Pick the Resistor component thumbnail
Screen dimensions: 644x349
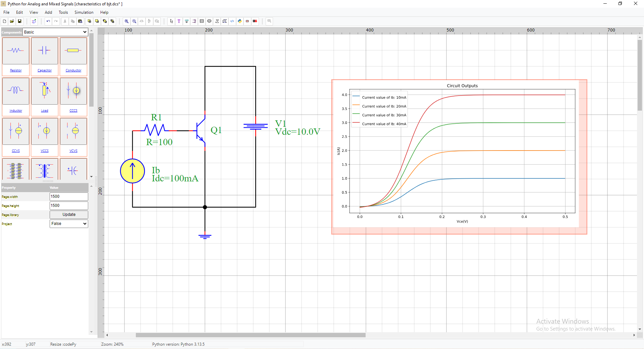pos(16,51)
